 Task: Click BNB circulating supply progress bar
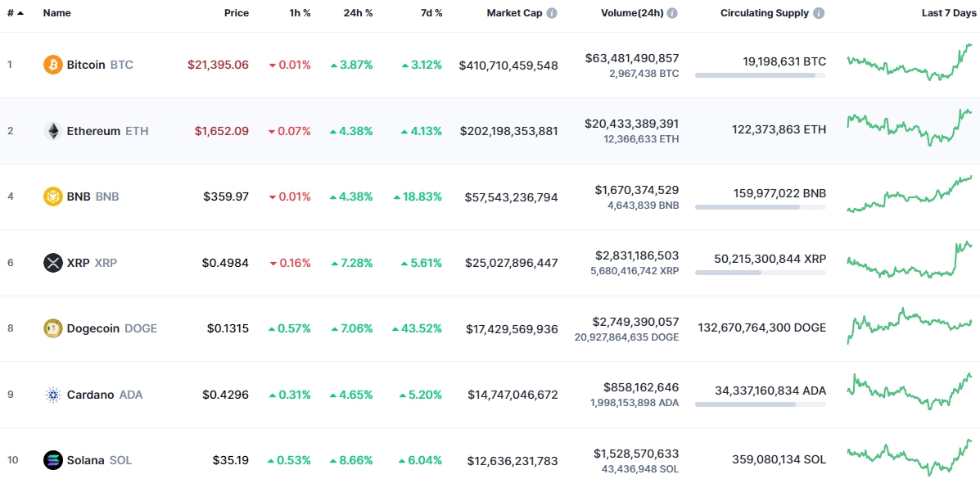click(x=760, y=207)
